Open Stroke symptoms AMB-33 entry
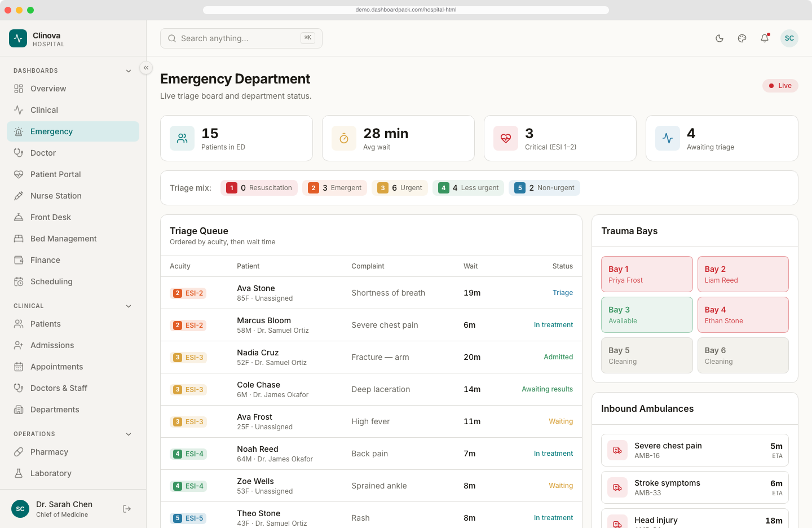The image size is (812, 528). coord(695,487)
